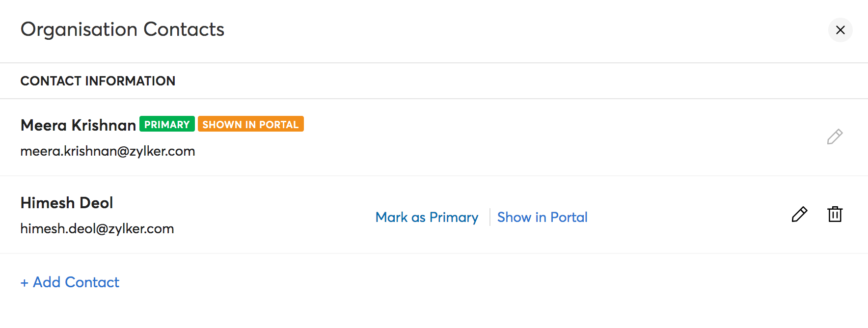
Task: Close the Organisation Contacts dialog
Action: click(840, 30)
